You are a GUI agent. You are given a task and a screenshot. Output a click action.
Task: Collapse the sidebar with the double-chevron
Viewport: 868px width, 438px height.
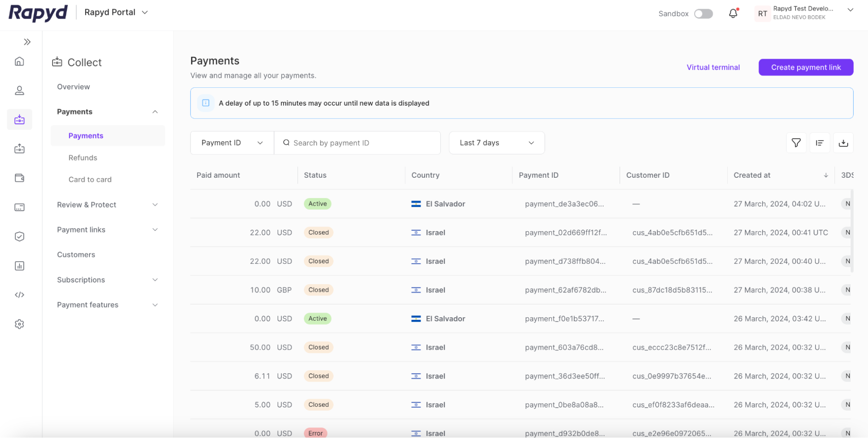pyautogui.click(x=27, y=42)
